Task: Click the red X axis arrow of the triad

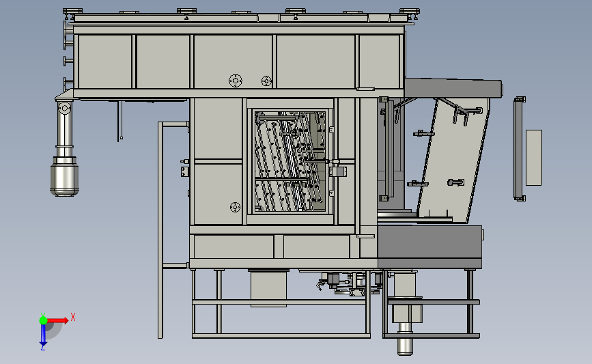Action: click(58, 320)
